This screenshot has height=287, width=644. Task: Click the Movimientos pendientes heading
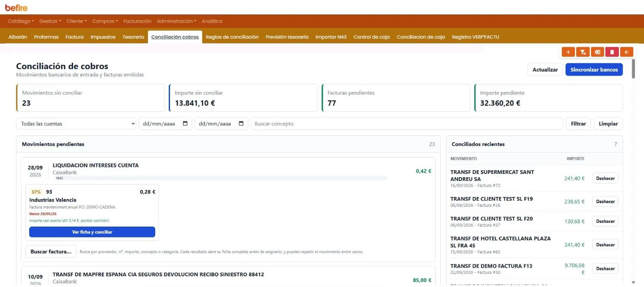(x=53, y=144)
